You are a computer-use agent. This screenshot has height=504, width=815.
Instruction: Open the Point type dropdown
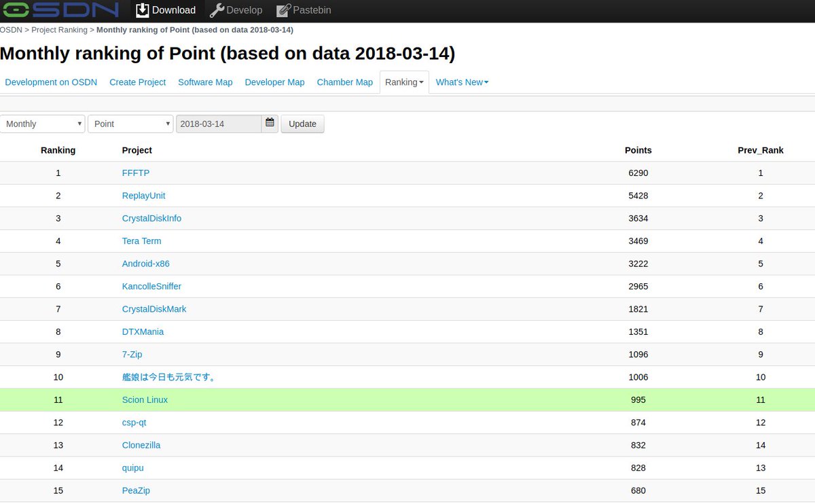(x=130, y=124)
